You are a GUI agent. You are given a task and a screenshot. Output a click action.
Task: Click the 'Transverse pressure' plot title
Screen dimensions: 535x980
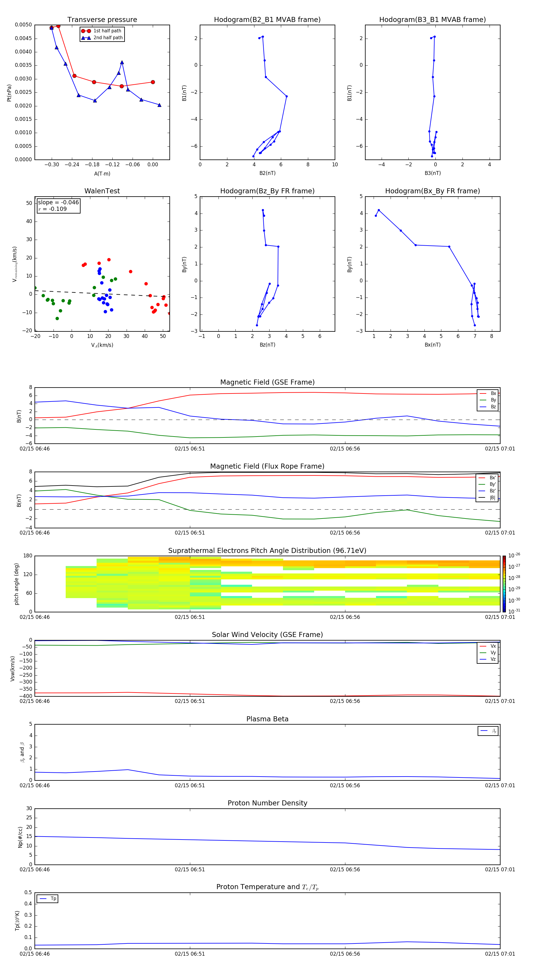point(102,20)
